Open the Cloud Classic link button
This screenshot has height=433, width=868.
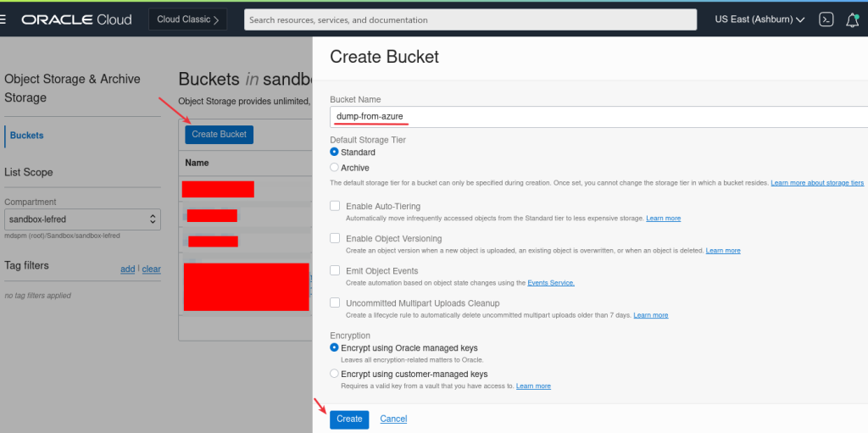click(x=187, y=19)
